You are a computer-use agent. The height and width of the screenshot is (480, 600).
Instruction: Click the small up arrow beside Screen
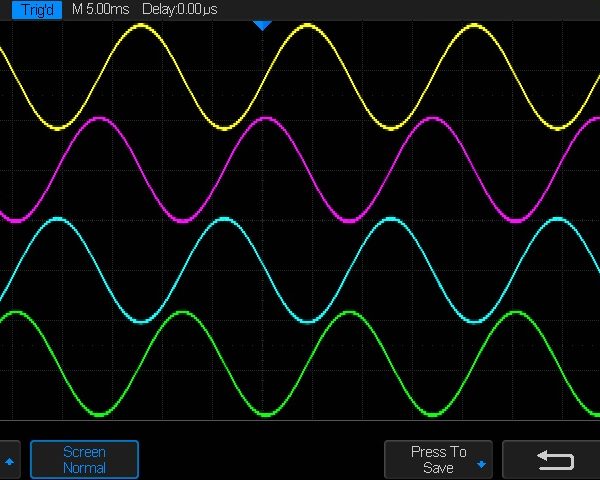pyautogui.click(x=11, y=461)
